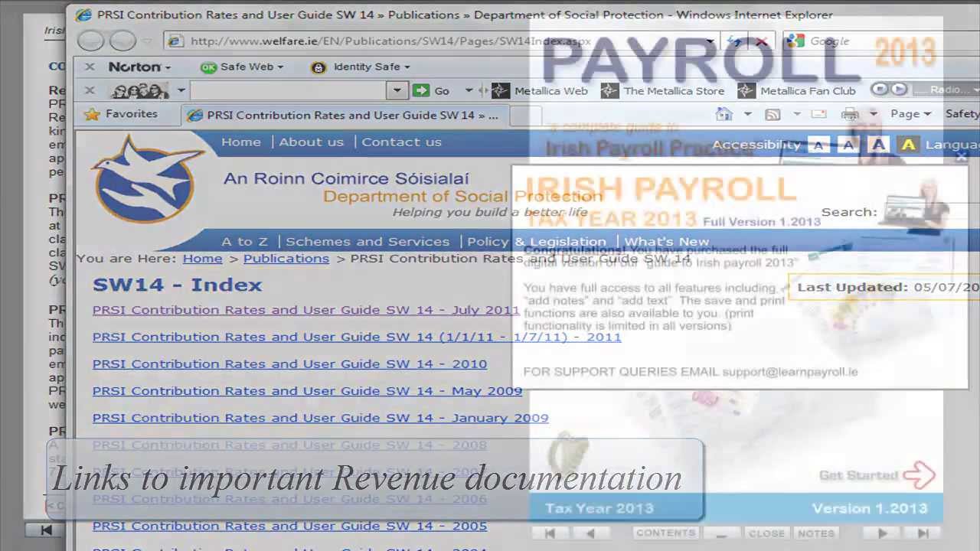Click the Norton Safe Web OK icon

click(208, 67)
